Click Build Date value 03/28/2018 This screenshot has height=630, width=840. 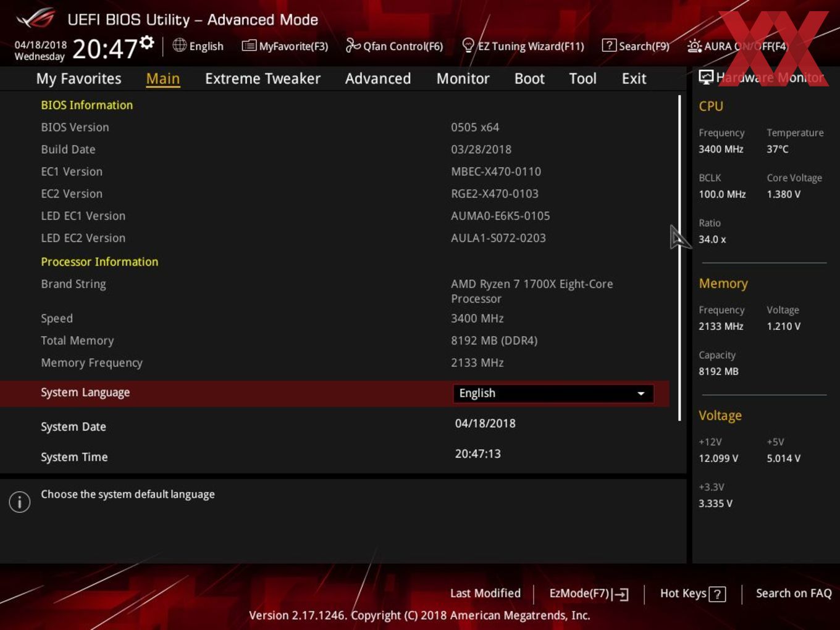pyautogui.click(x=481, y=149)
